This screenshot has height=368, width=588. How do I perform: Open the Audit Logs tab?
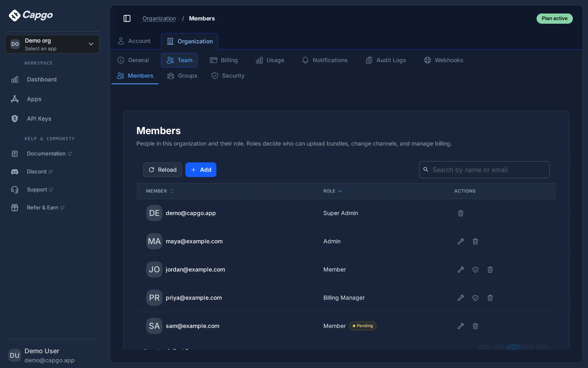pos(386,60)
